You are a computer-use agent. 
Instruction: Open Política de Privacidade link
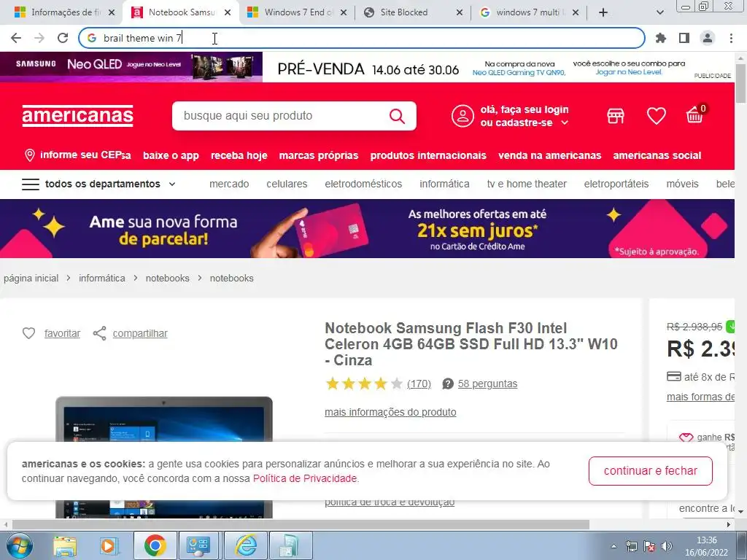click(305, 478)
